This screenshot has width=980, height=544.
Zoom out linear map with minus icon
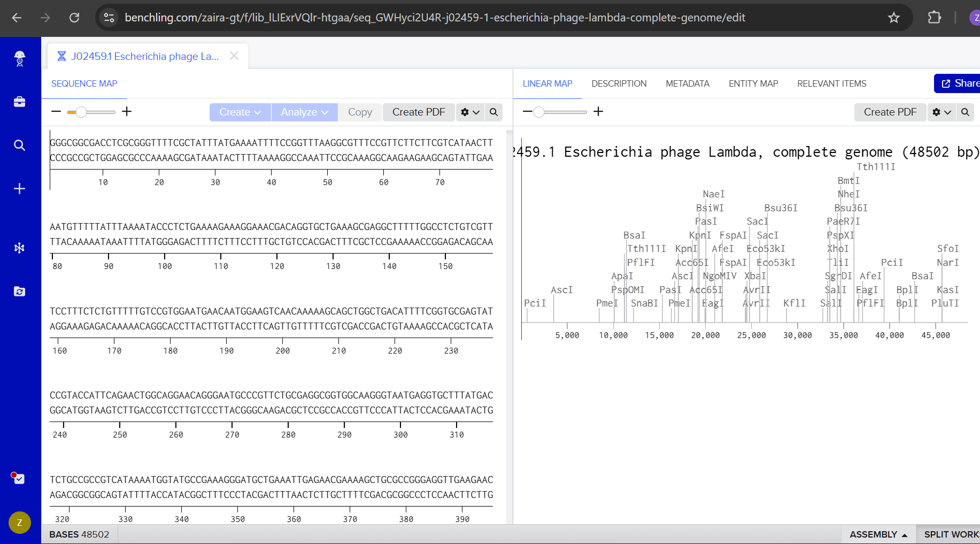527,112
